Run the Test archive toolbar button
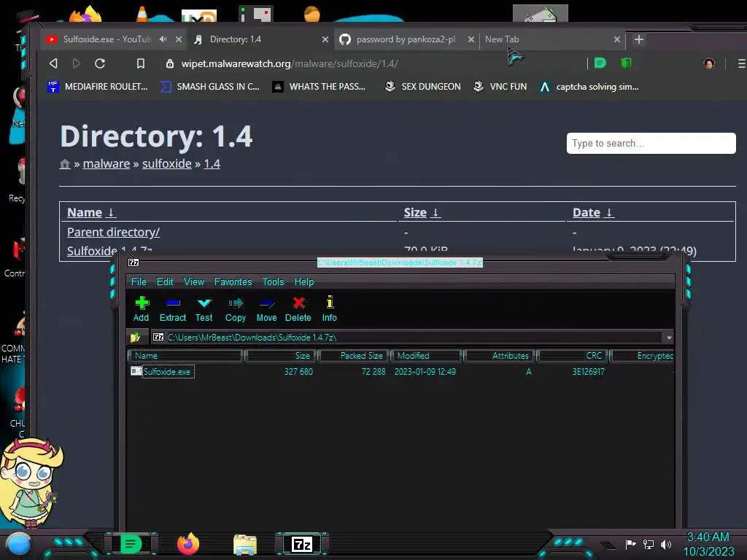 (204, 308)
